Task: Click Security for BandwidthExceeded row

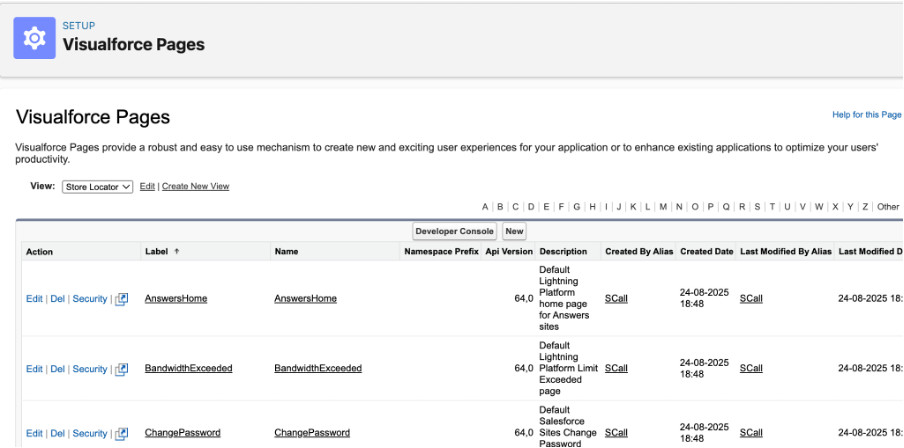Action: point(89,368)
